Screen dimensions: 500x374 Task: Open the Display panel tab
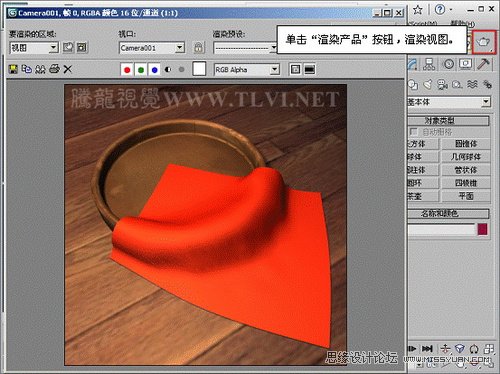point(466,64)
